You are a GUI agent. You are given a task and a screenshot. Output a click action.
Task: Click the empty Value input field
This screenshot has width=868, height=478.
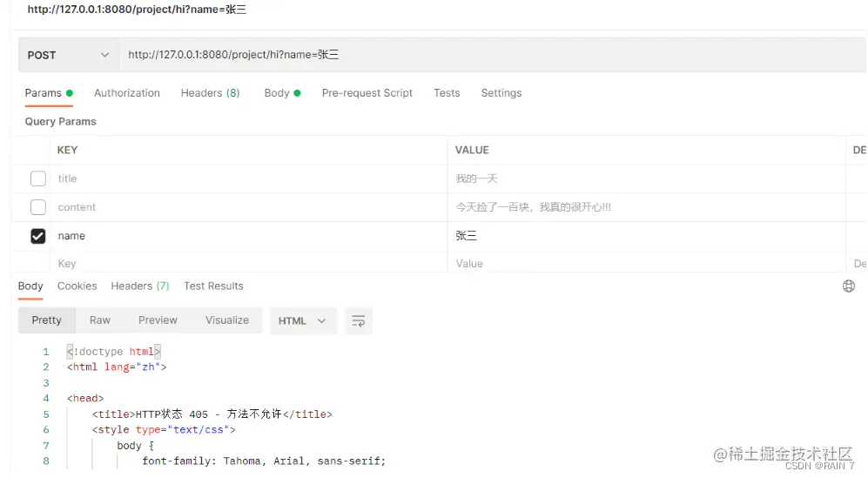(647, 263)
